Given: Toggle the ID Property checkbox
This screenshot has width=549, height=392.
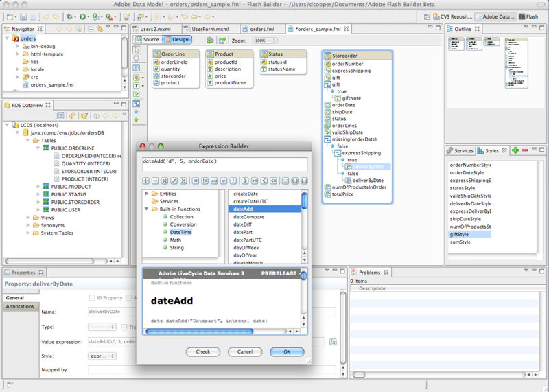Looking at the screenshot, I should point(92,298).
